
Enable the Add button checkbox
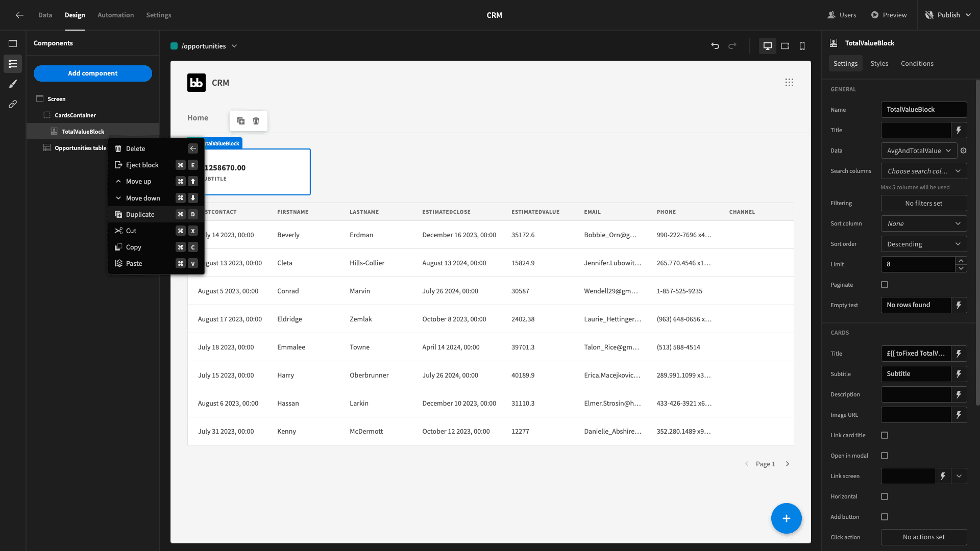pos(885,517)
